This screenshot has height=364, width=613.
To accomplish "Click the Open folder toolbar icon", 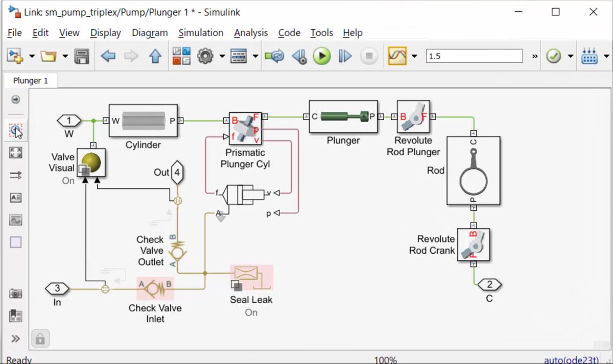I will [x=48, y=56].
